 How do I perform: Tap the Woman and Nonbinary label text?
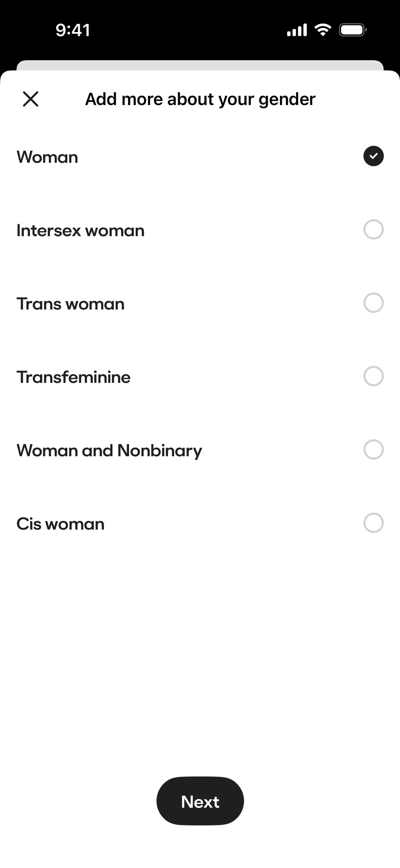tap(109, 450)
